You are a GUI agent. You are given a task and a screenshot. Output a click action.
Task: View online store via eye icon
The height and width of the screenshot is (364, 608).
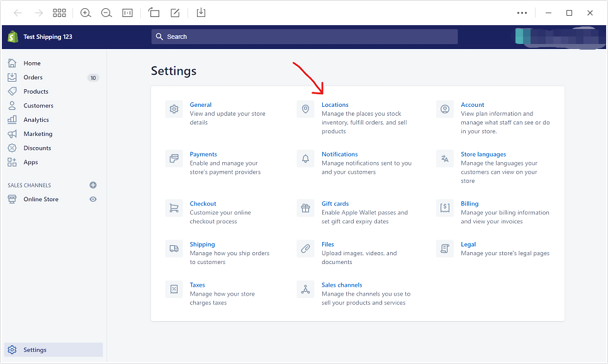[x=93, y=199]
